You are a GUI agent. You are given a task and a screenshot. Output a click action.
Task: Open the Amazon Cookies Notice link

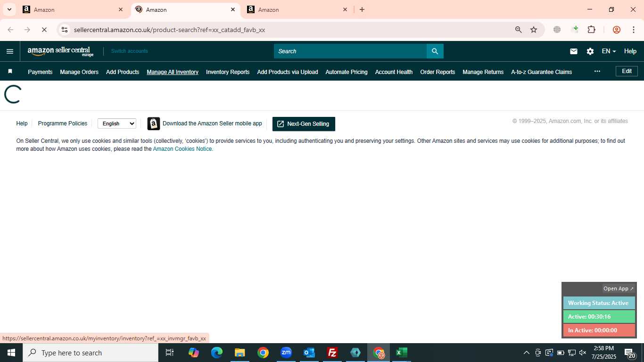tap(183, 149)
